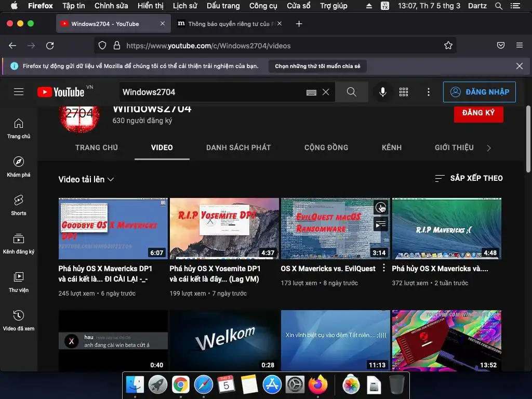Click Chọn những thứ tôi muốn chia sẻ

pyautogui.click(x=317, y=66)
